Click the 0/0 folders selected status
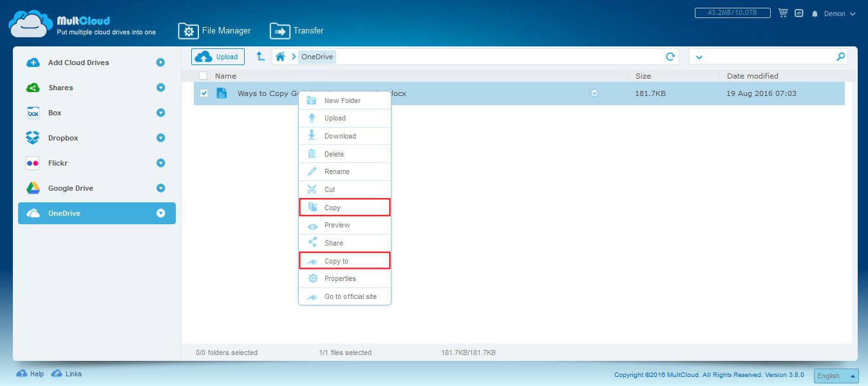 point(227,352)
